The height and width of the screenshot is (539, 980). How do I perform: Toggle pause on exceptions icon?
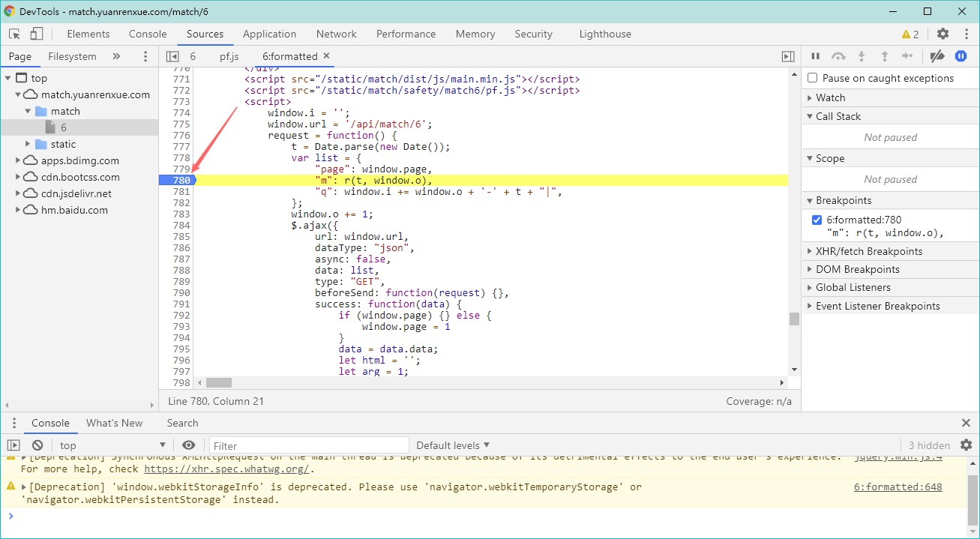point(961,56)
